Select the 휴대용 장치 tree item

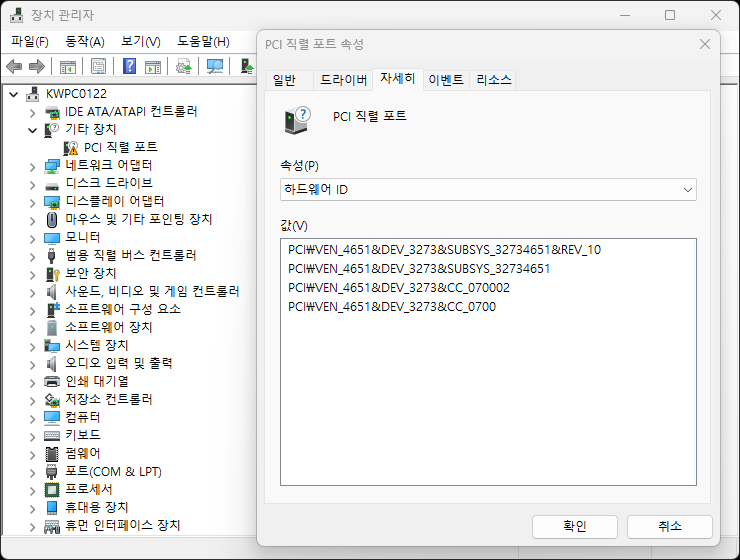pos(97,508)
